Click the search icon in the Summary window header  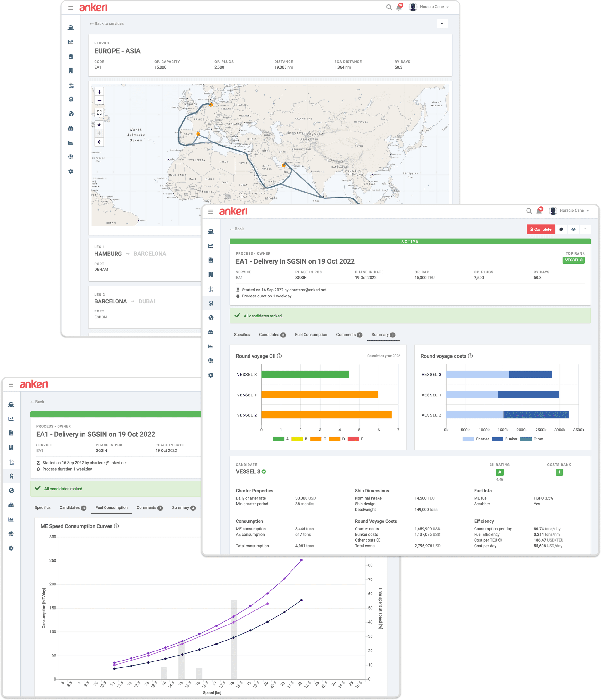[529, 211]
